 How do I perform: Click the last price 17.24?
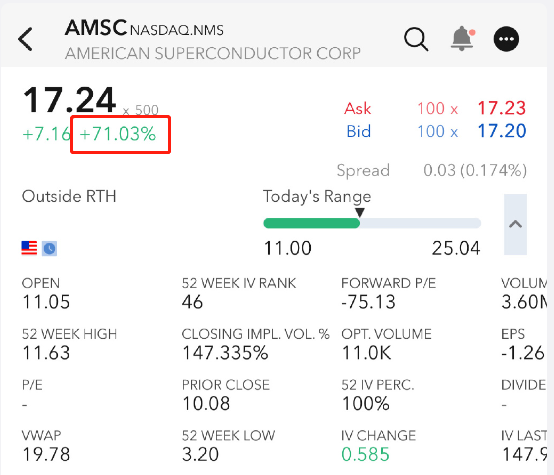click(69, 100)
